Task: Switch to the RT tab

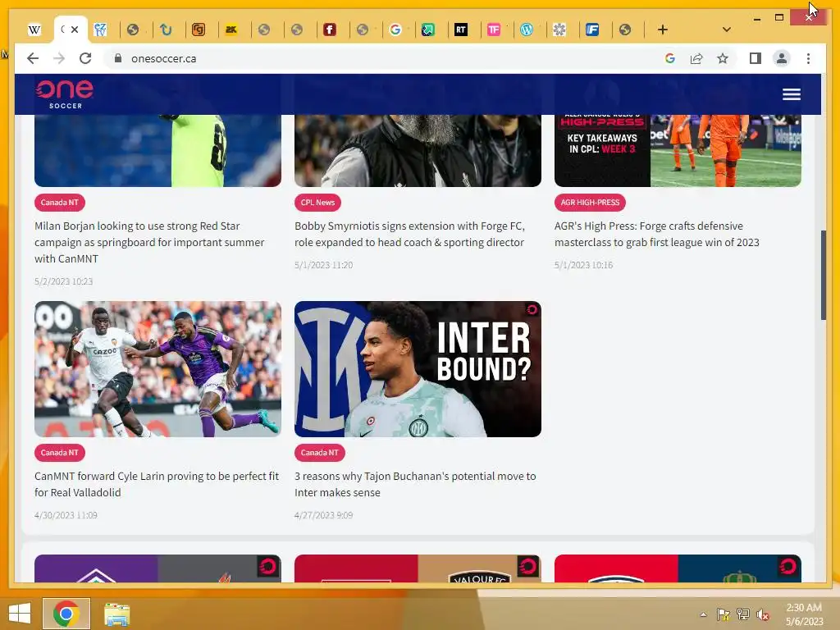Action: (461, 30)
